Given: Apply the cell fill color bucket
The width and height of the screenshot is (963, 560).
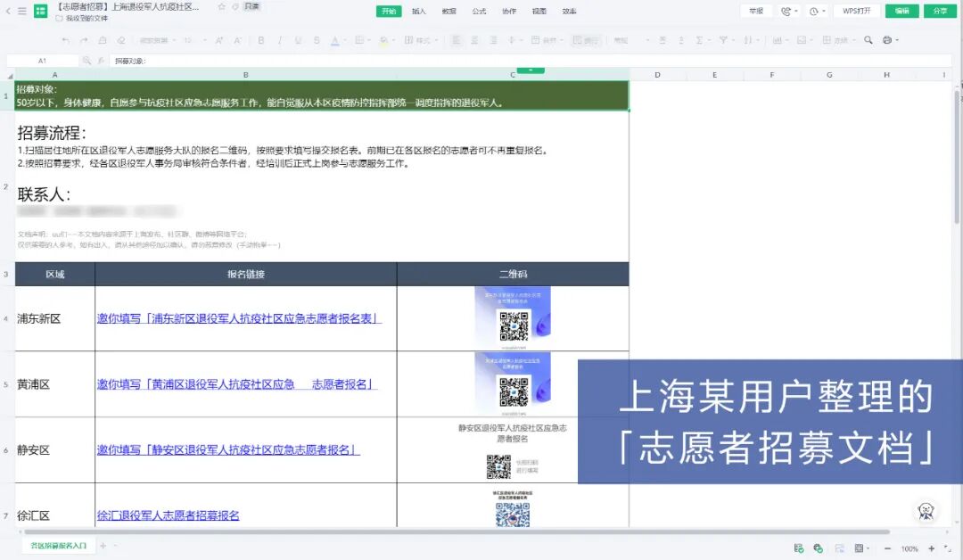Looking at the screenshot, I should [383, 40].
